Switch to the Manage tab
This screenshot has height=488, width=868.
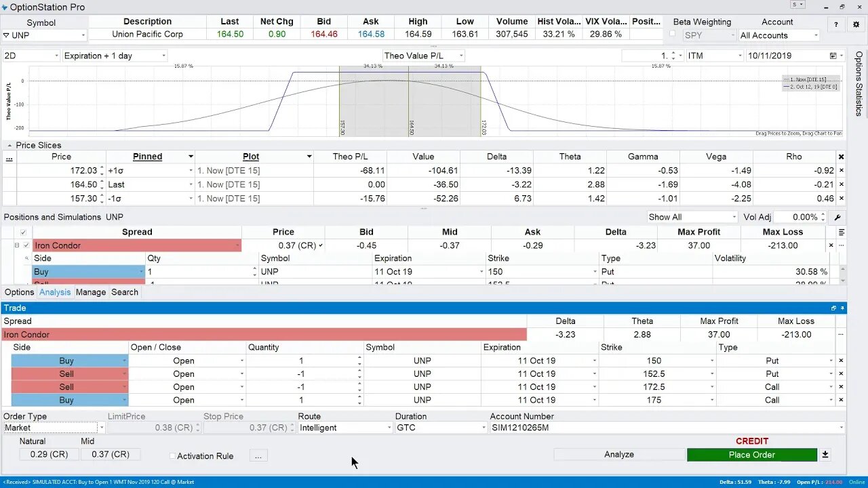coord(91,292)
